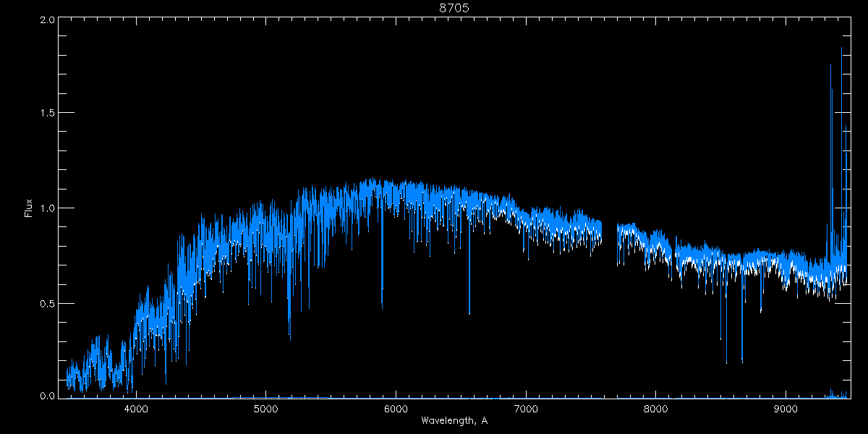Select the 6000 x-axis tick label
Screen dimensions: 868x434
click(396, 407)
